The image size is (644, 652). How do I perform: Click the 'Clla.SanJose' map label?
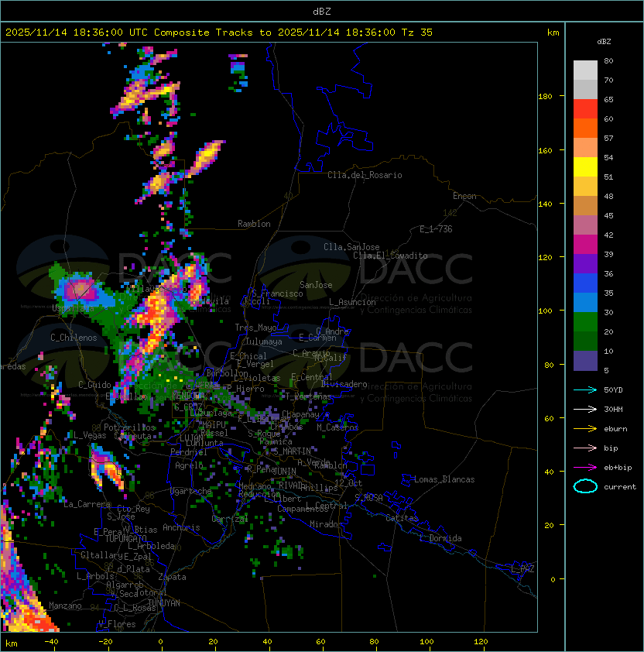351,247
